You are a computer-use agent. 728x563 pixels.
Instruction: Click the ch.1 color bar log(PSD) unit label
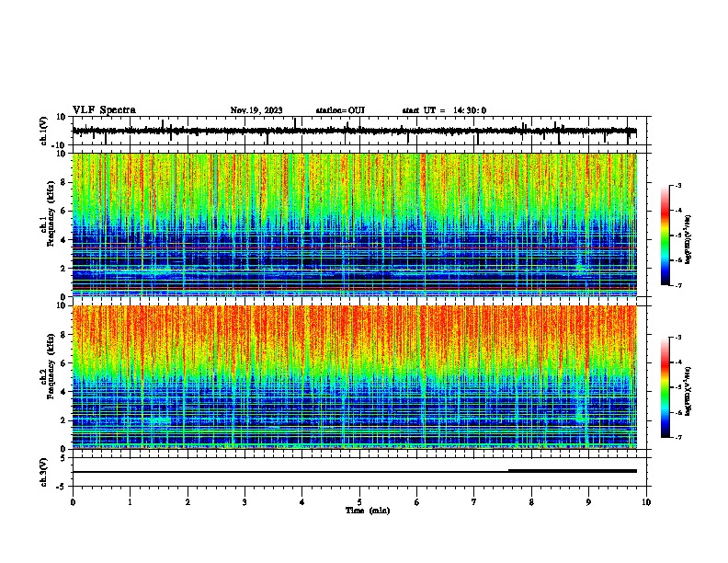(688, 239)
